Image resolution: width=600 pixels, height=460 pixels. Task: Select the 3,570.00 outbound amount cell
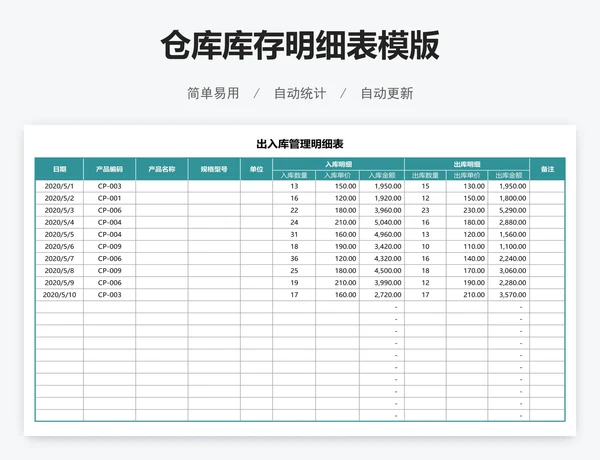(x=509, y=295)
